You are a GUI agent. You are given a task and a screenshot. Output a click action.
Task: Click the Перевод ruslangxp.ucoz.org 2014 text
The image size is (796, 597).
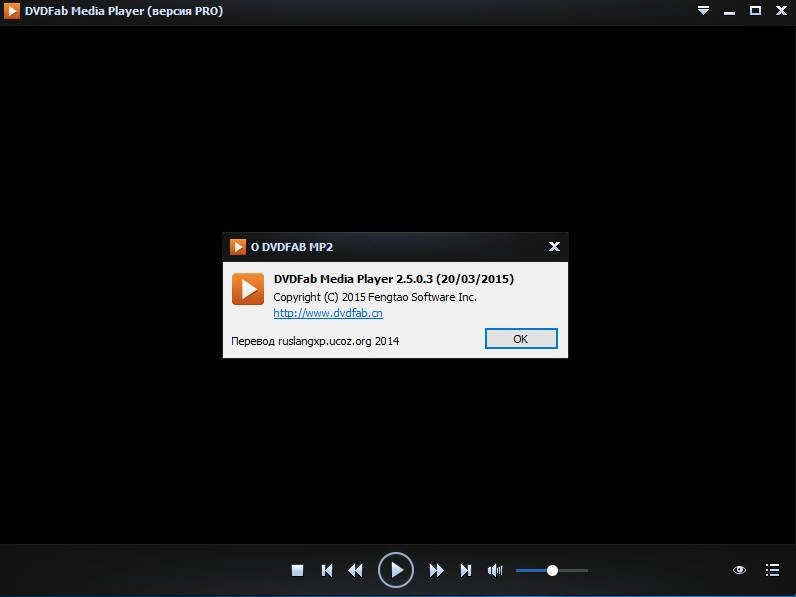tap(315, 341)
